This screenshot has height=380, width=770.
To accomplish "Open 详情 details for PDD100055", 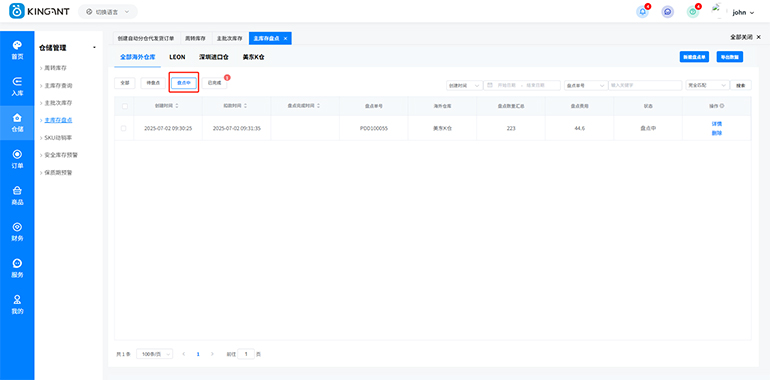I will [x=716, y=124].
